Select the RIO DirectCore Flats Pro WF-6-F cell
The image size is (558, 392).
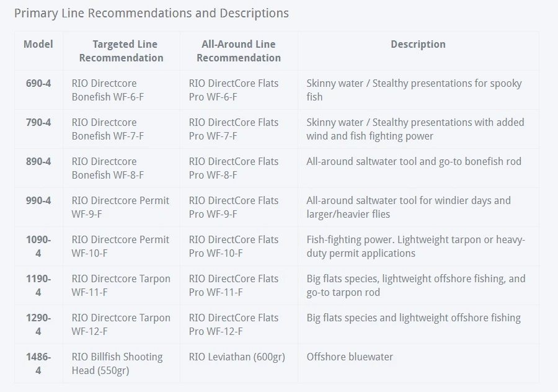[234, 90]
